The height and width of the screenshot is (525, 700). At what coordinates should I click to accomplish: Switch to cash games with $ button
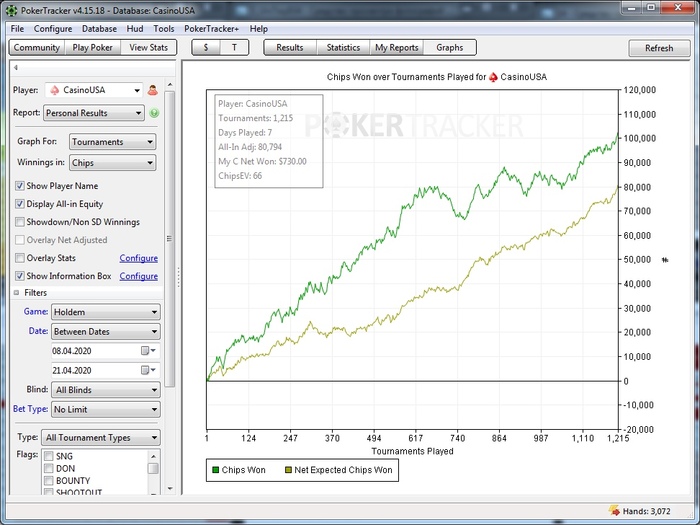(x=206, y=47)
